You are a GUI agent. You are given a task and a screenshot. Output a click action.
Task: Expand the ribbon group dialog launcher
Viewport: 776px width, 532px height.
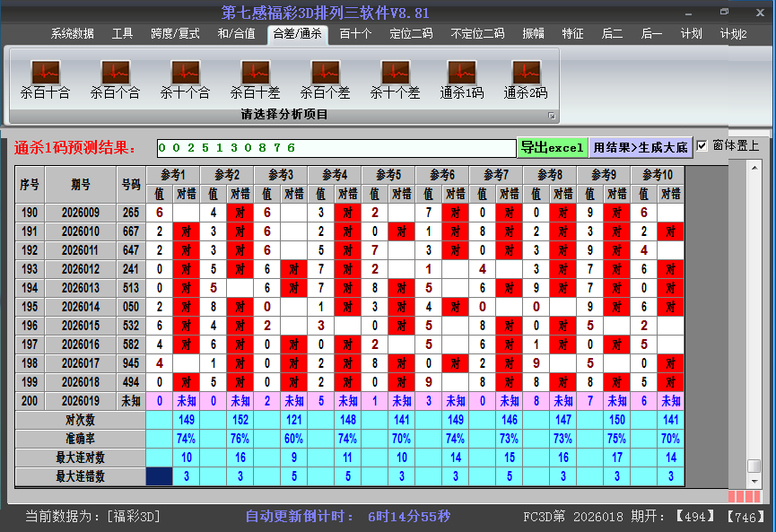pos(552,116)
